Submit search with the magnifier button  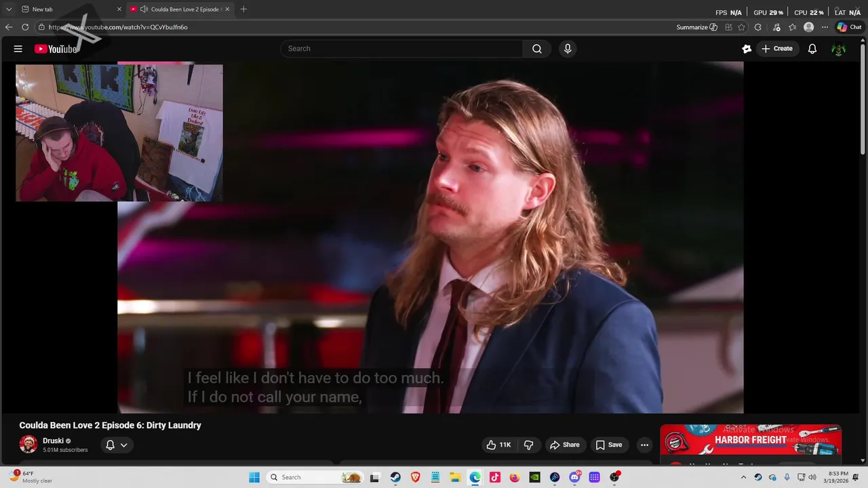click(x=537, y=49)
